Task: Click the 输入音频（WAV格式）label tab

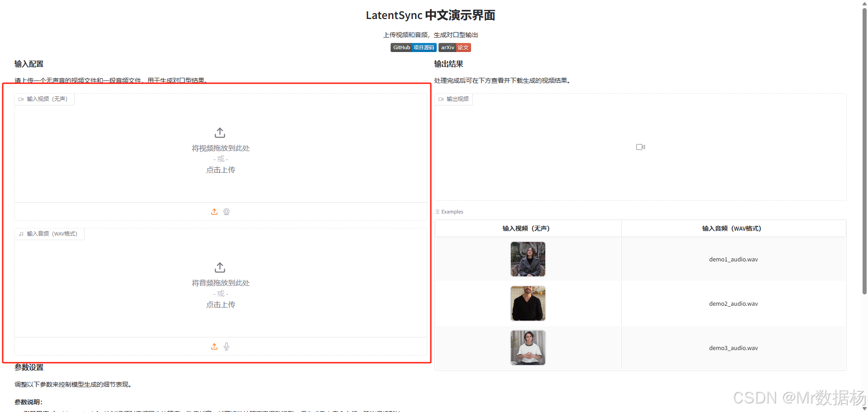Action: pyautogui.click(x=49, y=234)
